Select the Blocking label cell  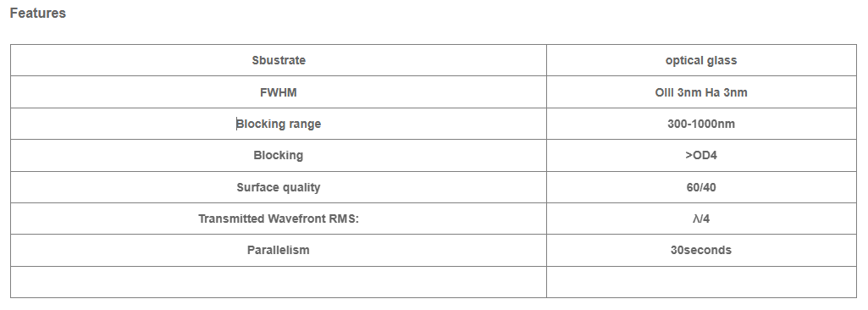click(279, 156)
